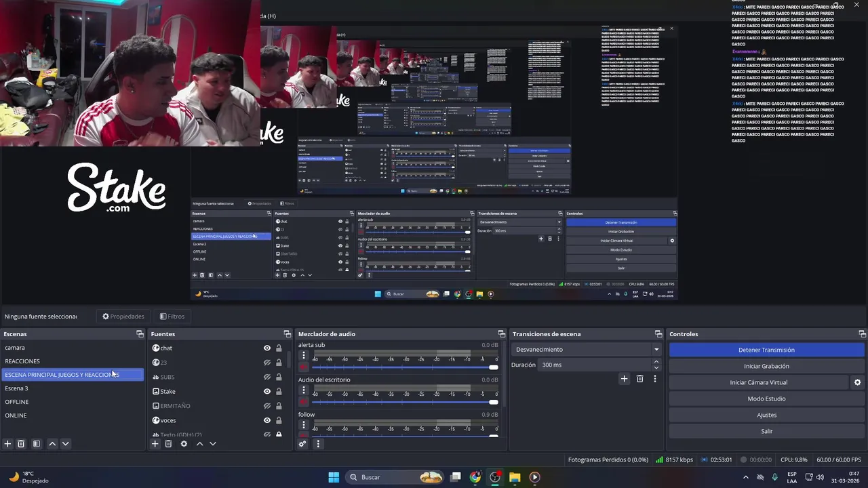The image size is (868, 488).
Task: Click Detener Transmisión button
Action: pos(766,350)
